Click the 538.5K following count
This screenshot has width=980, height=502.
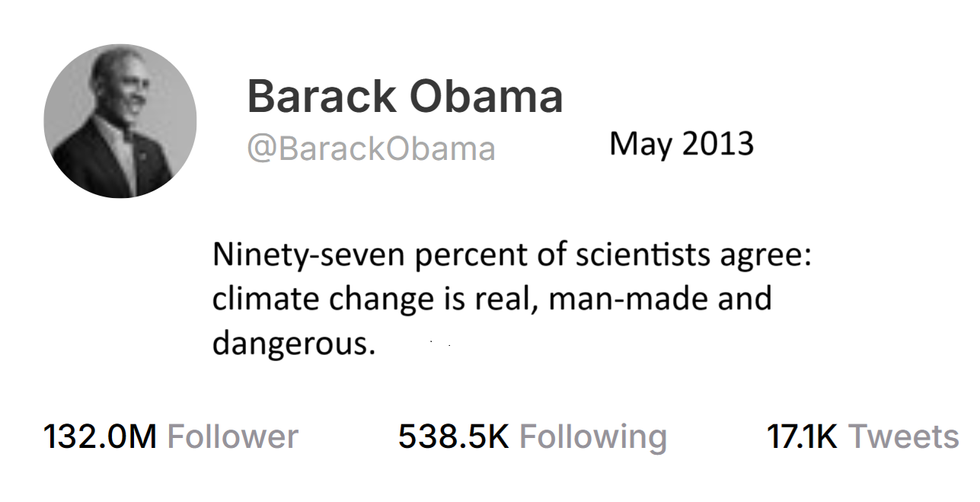[x=453, y=437]
